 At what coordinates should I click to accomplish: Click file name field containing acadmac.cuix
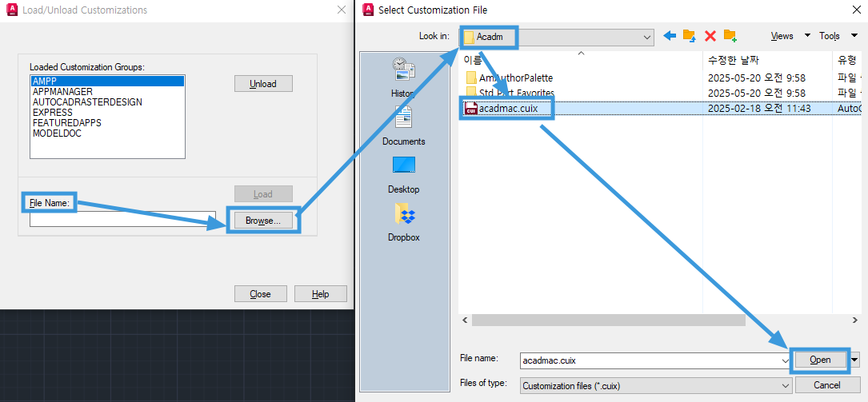click(x=655, y=360)
